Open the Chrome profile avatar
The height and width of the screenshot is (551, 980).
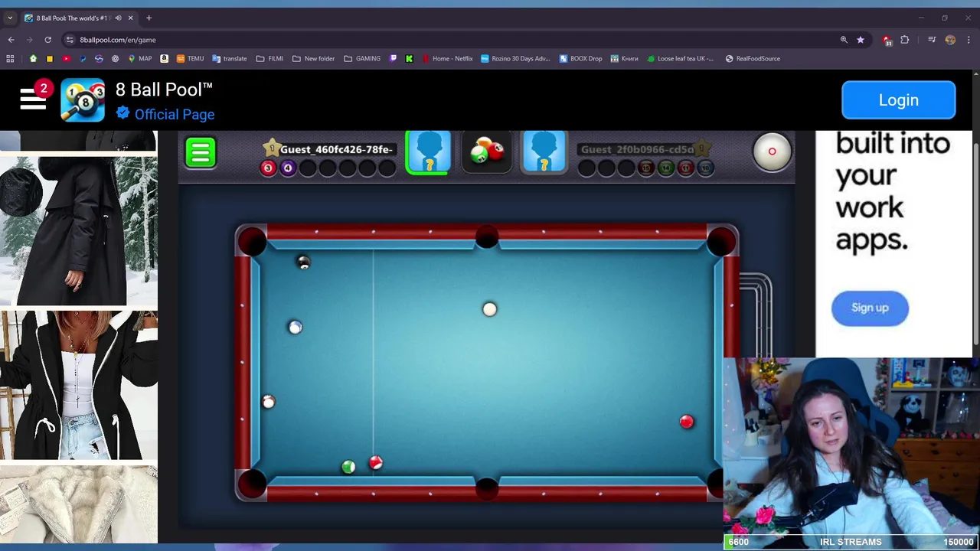click(x=950, y=40)
